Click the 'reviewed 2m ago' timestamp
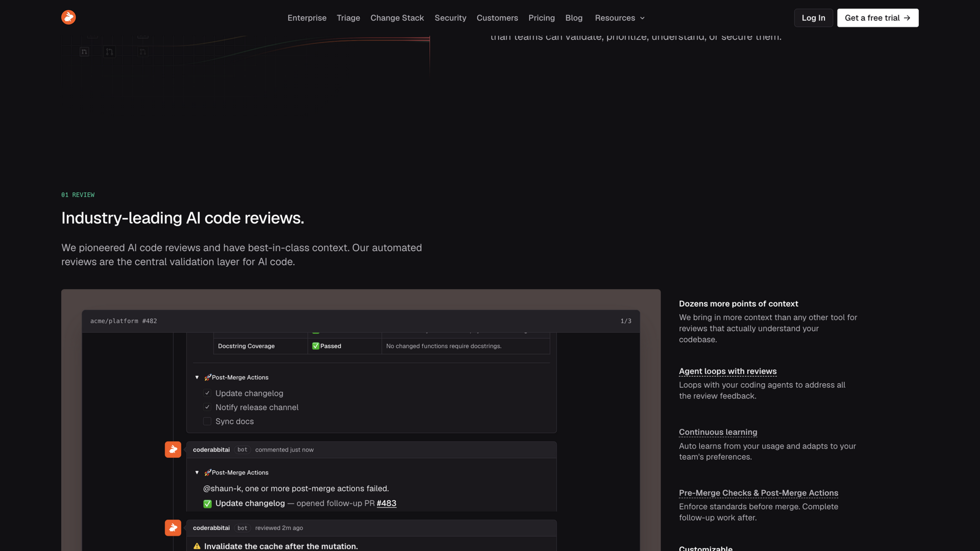 pyautogui.click(x=279, y=528)
